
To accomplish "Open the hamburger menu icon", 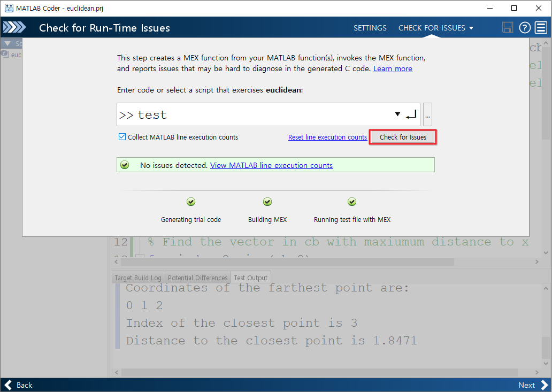I will pyautogui.click(x=541, y=27).
